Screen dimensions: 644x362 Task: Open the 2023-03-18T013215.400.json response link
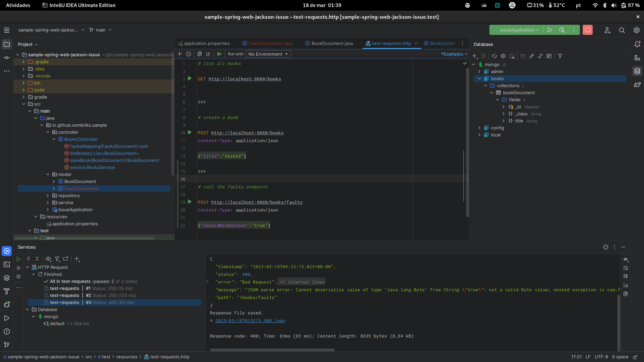[250, 320]
